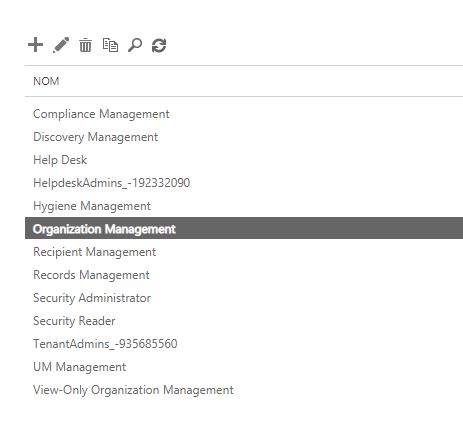Select HelpdeskAdmins_-192332090 entry
This screenshot has width=463, height=431.
244,183
